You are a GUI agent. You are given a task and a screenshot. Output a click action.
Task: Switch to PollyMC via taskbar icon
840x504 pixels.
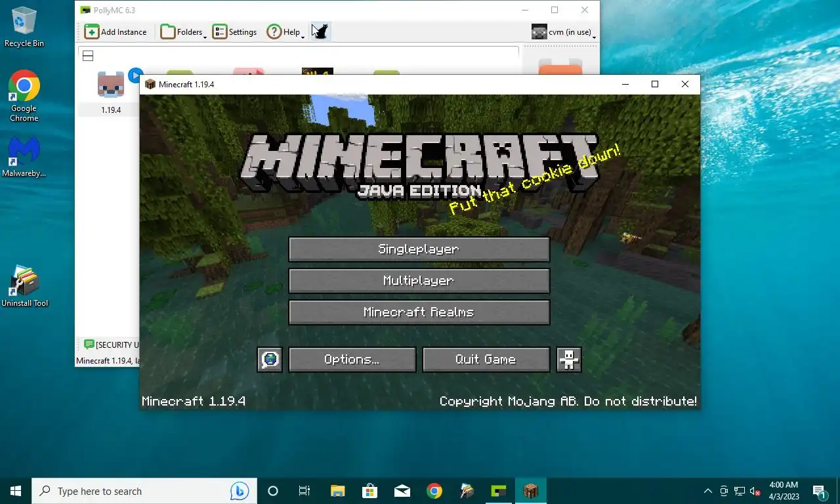[498, 491]
